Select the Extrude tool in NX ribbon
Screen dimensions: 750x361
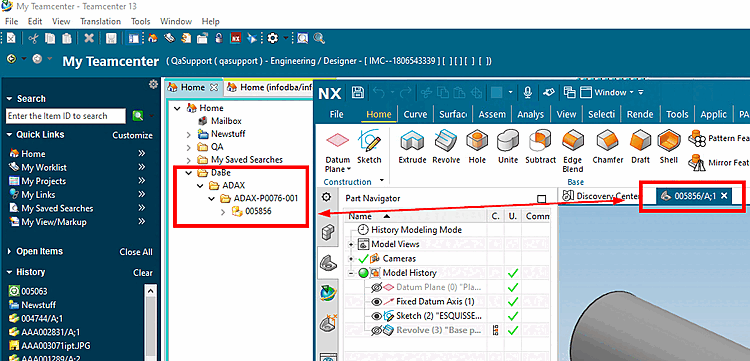point(412,147)
